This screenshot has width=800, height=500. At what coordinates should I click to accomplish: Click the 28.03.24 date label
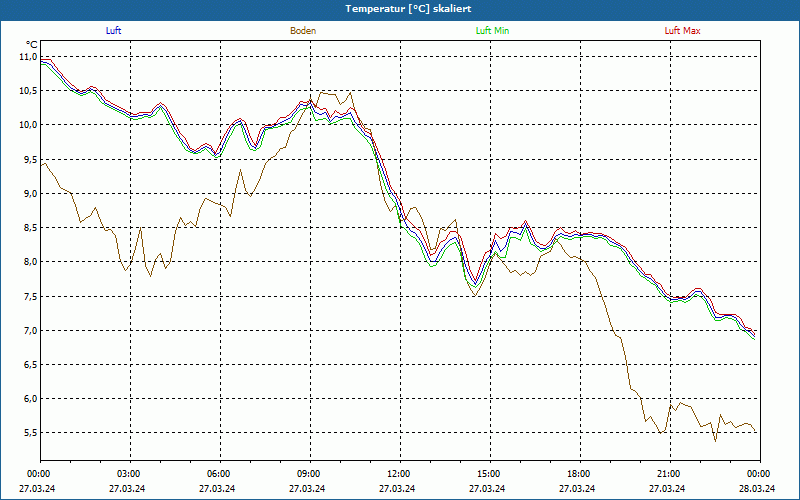757,488
